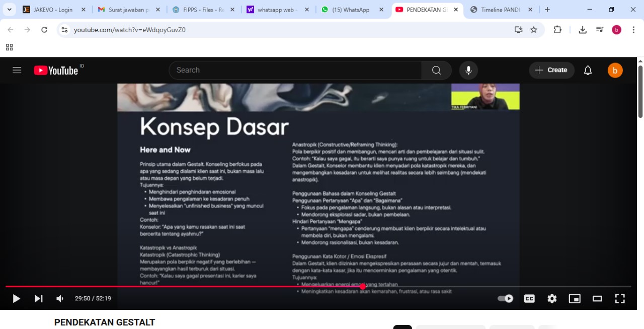Click the YouTube search input field
This screenshot has width=644, height=329.
point(297,70)
